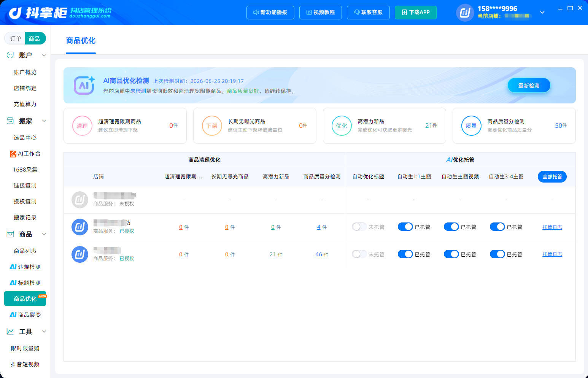Click the 重新检测 button
This screenshot has width=588, height=378.
point(529,86)
